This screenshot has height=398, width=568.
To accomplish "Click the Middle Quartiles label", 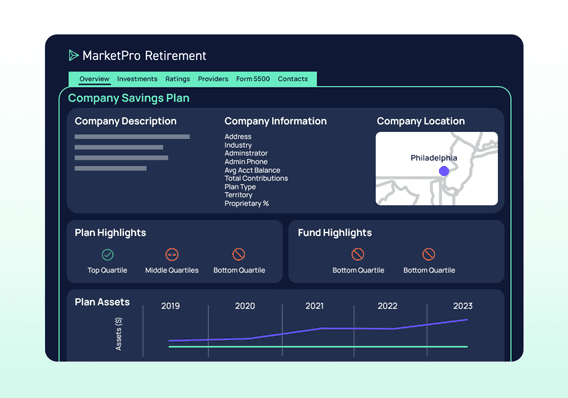I will click(172, 270).
